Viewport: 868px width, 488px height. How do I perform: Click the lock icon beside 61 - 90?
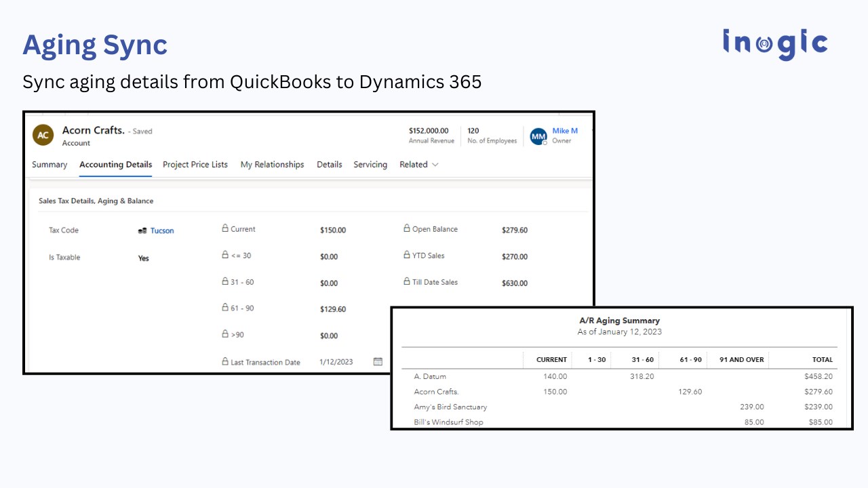(226, 308)
